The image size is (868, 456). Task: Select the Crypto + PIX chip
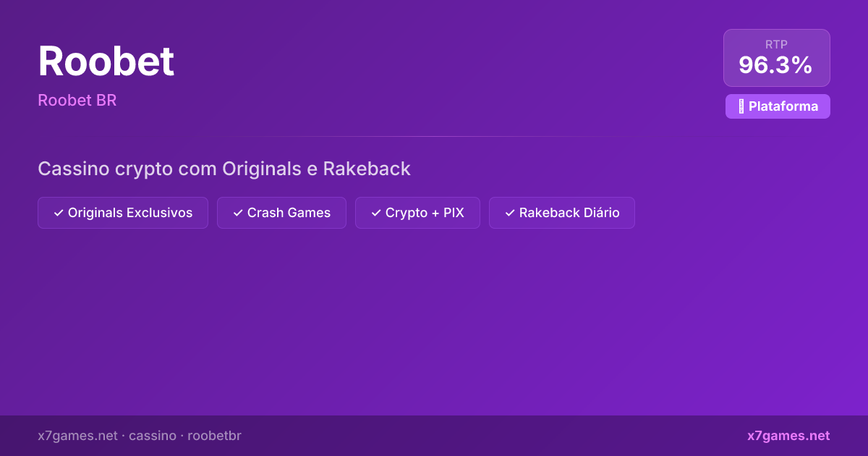coord(417,213)
